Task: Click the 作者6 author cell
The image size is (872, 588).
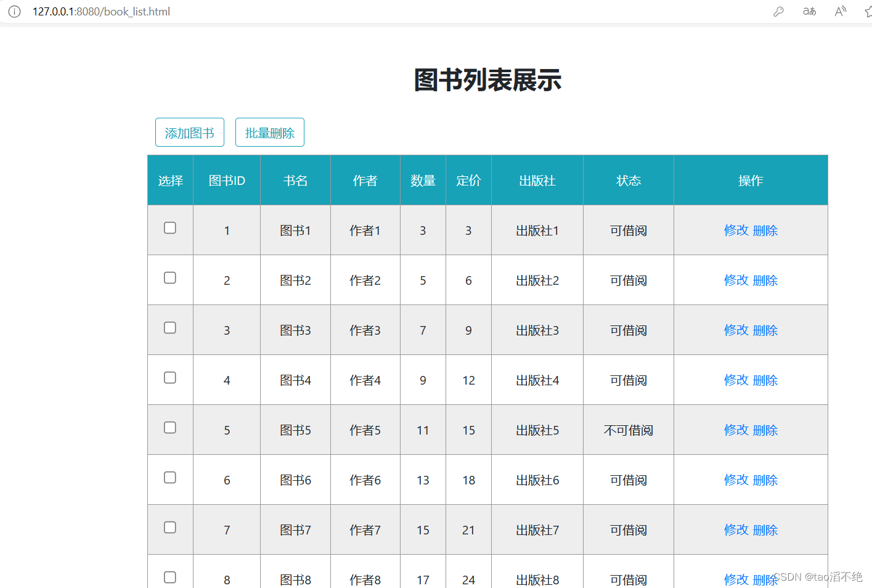Action: click(365, 480)
